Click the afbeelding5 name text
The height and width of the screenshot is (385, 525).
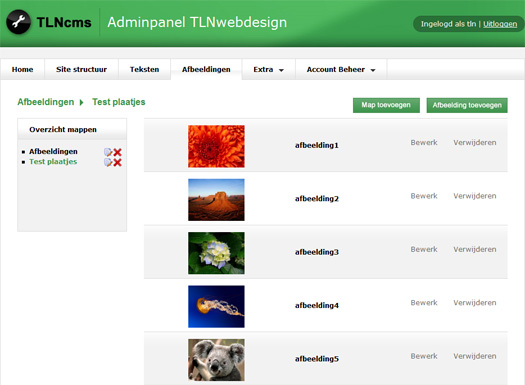(x=317, y=359)
